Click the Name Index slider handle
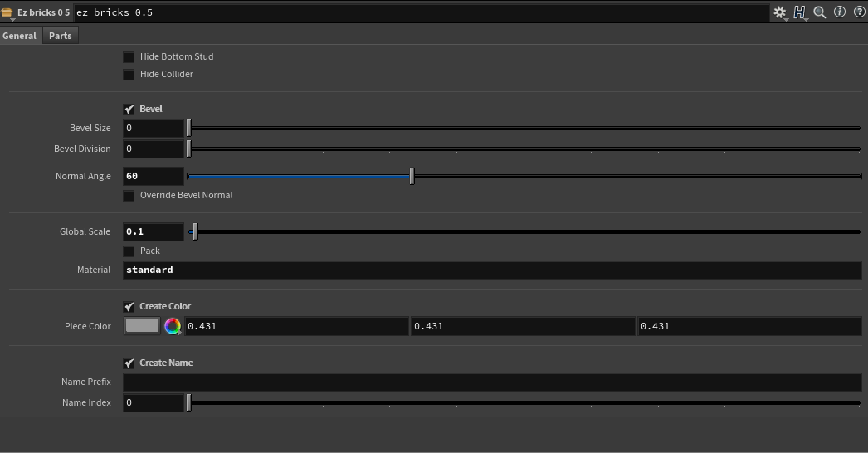The image size is (868, 453). pyautogui.click(x=188, y=402)
